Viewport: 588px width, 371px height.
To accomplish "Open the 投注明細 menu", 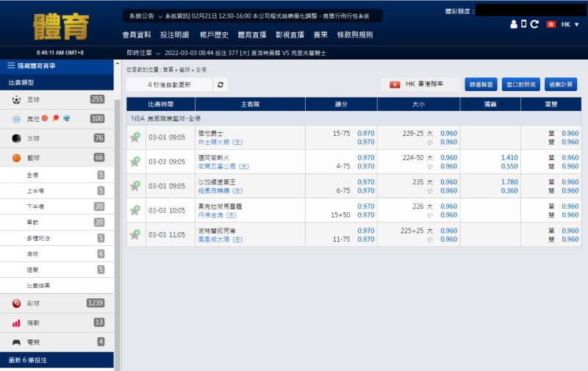I will (x=175, y=35).
